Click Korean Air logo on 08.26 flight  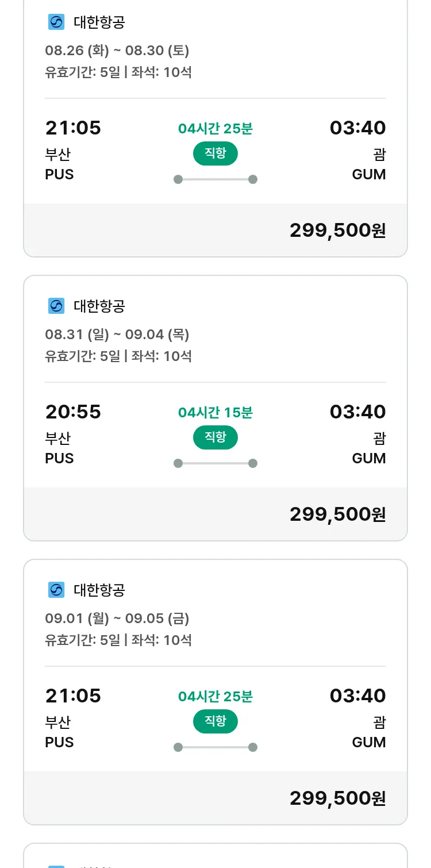pos(56,22)
